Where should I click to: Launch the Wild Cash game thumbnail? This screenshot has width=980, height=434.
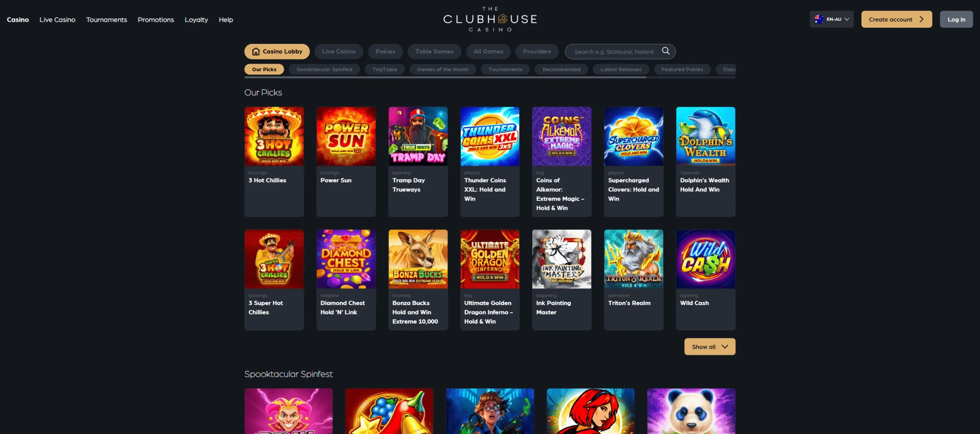click(x=706, y=259)
